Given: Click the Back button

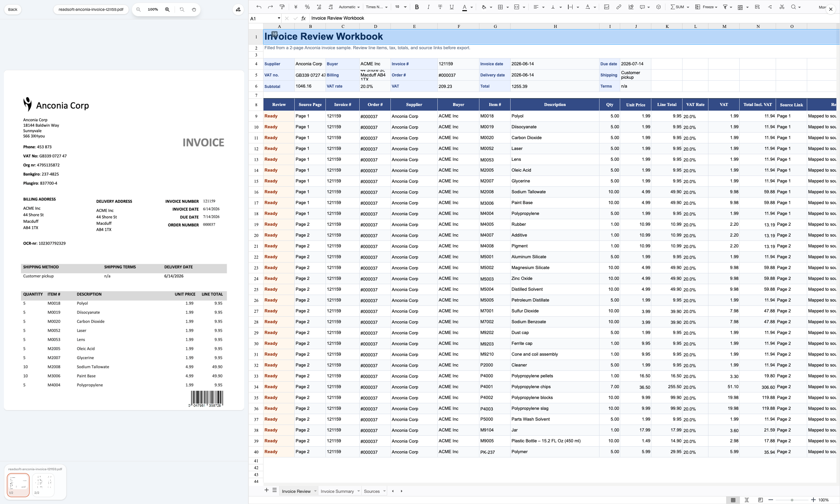Looking at the screenshot, I should pyautogui.click(x=12, y=10).
